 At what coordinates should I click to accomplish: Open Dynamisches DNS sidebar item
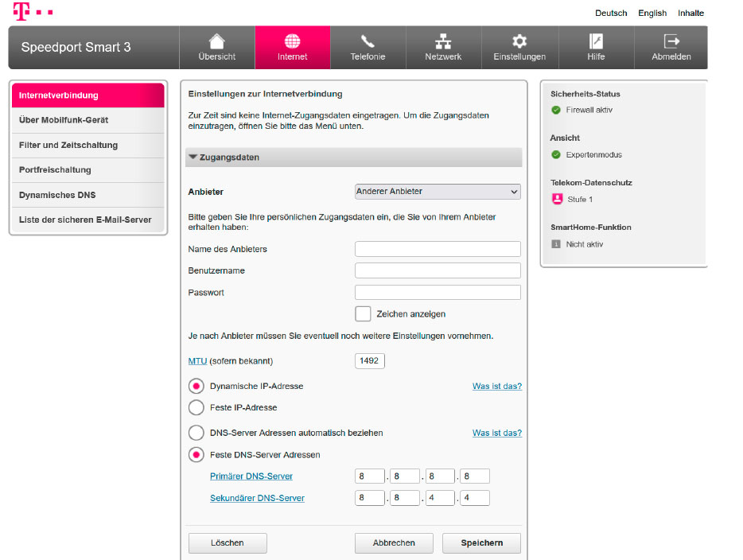pyautogui.click(x=88, y=195)
